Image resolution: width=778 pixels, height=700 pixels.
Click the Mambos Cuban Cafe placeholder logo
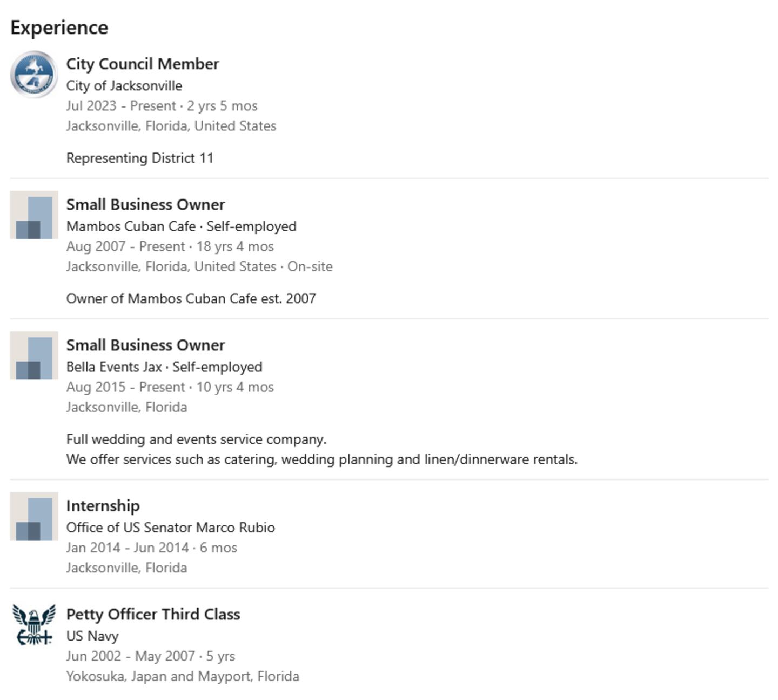pos(34,215)
